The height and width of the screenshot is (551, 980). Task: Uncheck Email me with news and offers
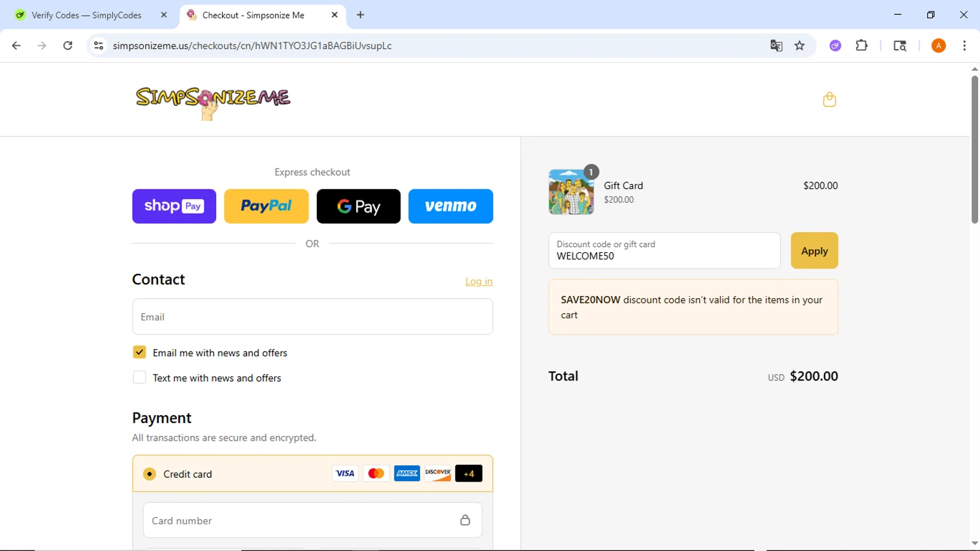139,352
